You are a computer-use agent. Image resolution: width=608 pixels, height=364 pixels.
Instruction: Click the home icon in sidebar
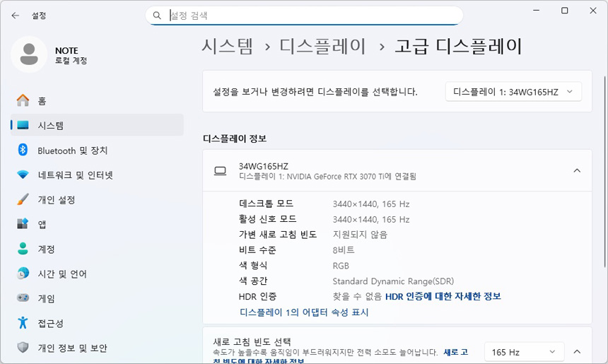click(23, 101)
